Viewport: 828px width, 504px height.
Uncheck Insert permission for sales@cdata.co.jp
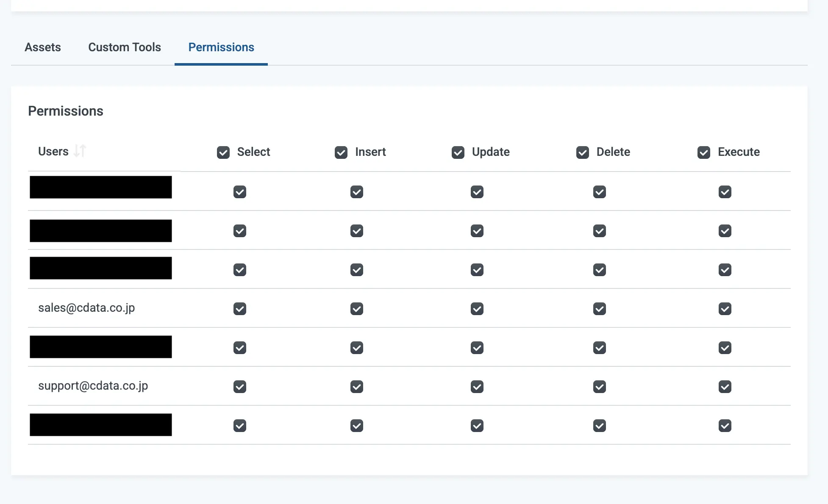[x=357, y=309]
